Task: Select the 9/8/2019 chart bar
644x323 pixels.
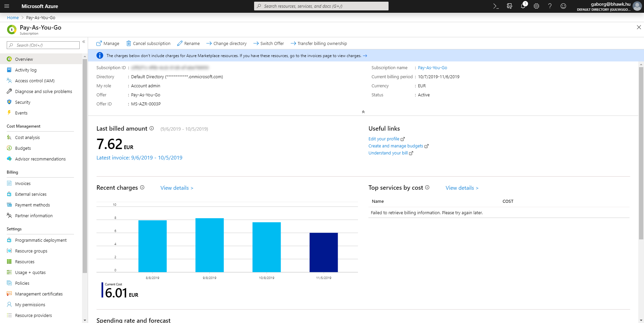Action: [x=210, y=245]
